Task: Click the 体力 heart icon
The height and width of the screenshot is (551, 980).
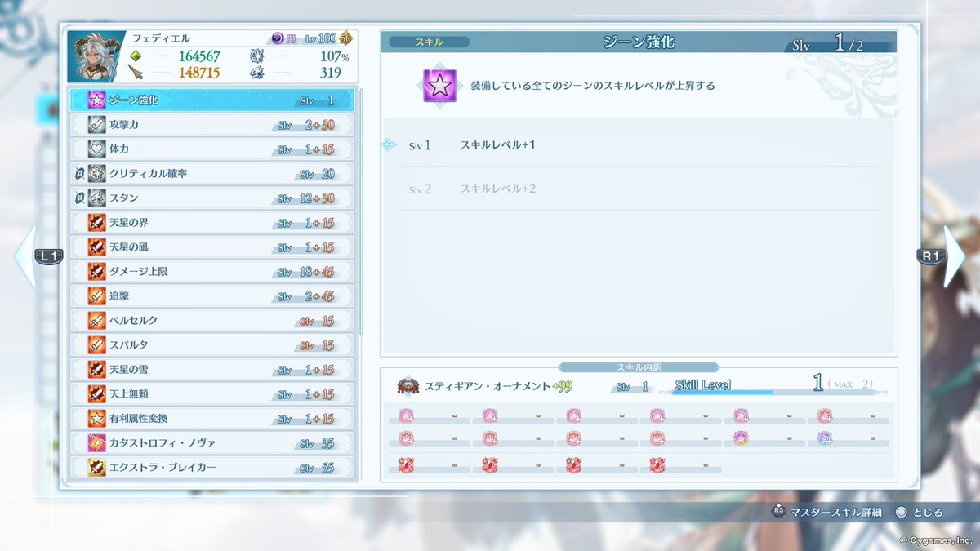Action: [97, 149]
